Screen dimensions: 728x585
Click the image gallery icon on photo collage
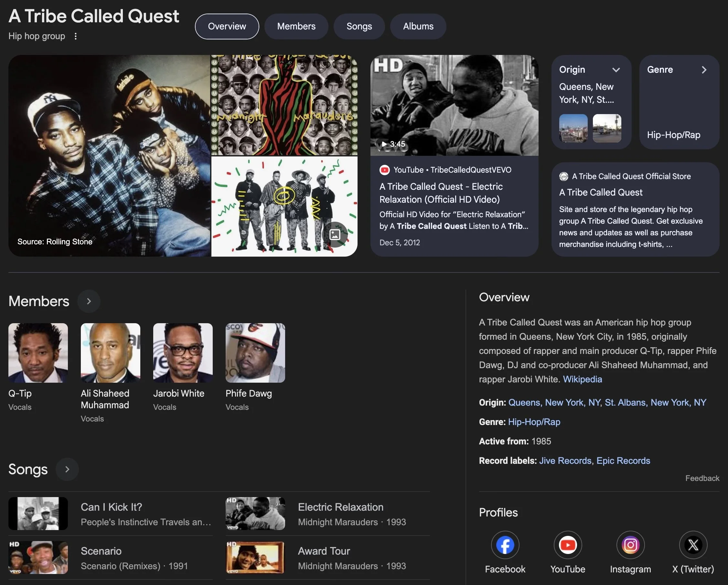[x=335, y=234]
